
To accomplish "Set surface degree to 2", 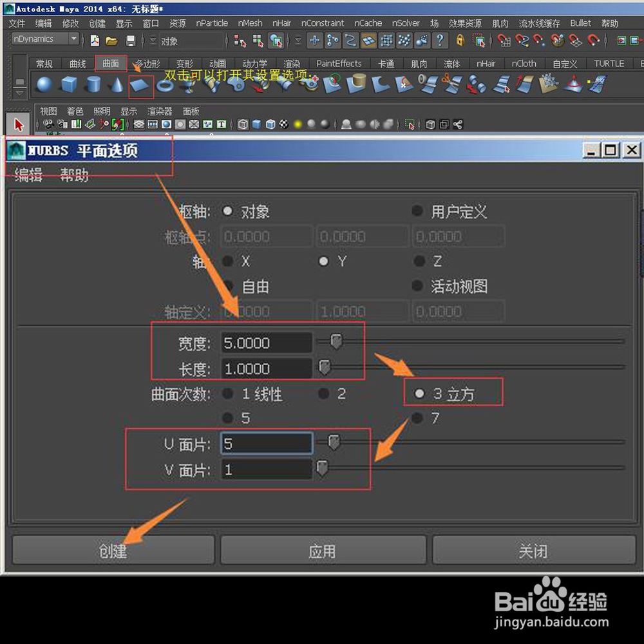I will click(x=324, y=393).
